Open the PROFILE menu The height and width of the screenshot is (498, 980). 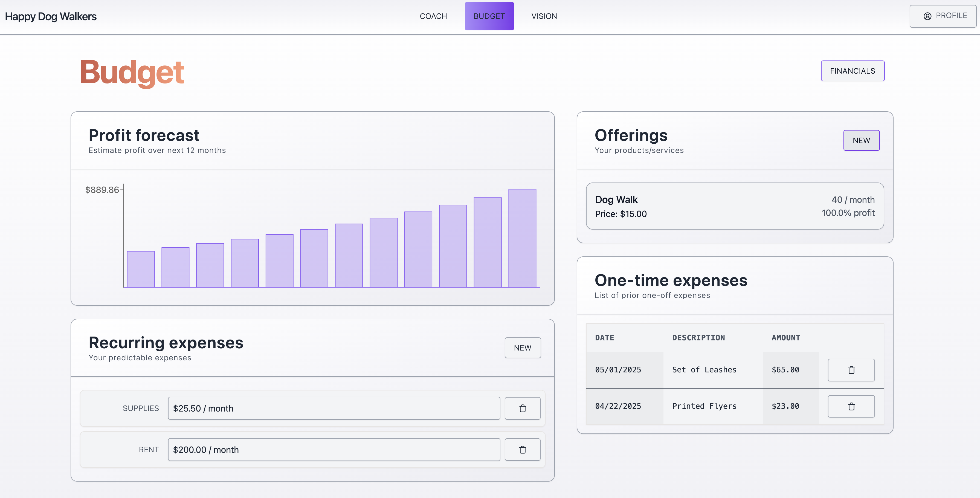942,16
